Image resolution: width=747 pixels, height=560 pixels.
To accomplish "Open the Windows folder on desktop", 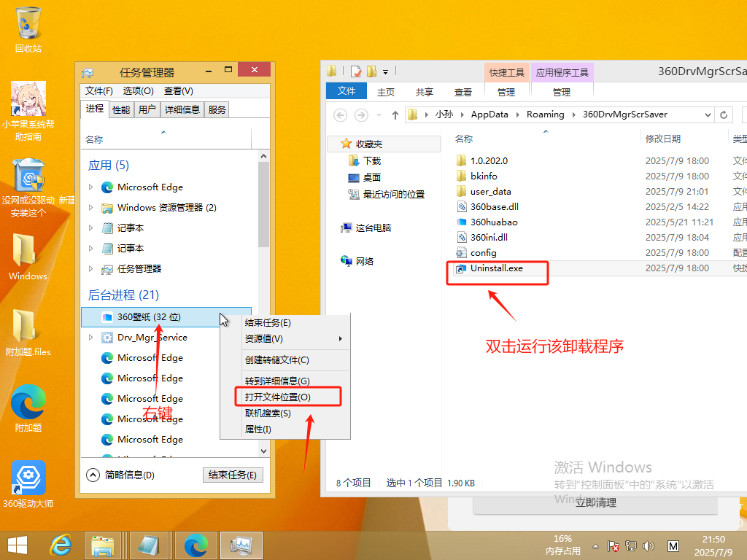I will click(x=28, y=257).
